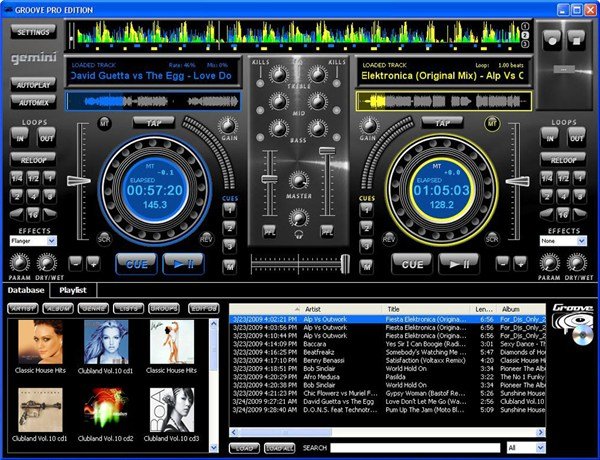The height and width of the screenshot is (460, 600).
Task: Click the crossfader slider handle
Action: pos(345,264)
